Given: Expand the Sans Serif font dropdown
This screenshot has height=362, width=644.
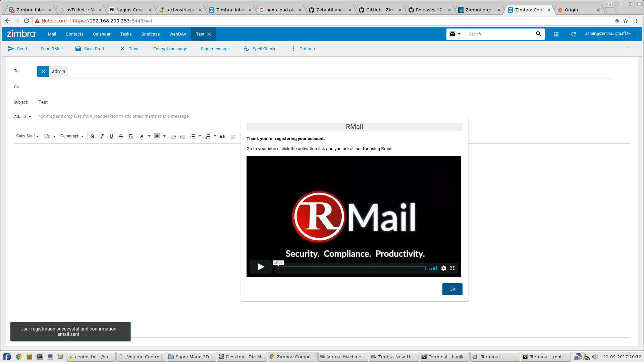Looking at the screenshot, I should [27, 136].
